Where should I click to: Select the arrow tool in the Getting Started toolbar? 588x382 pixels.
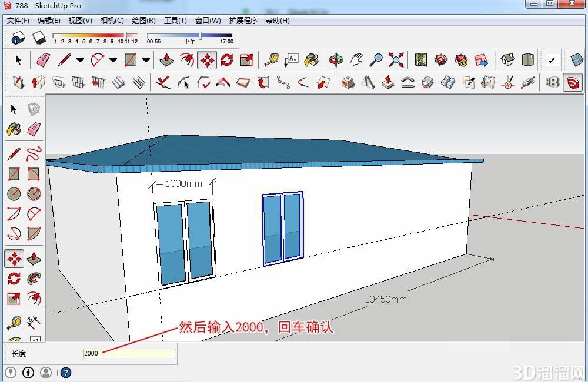point(18,60)
